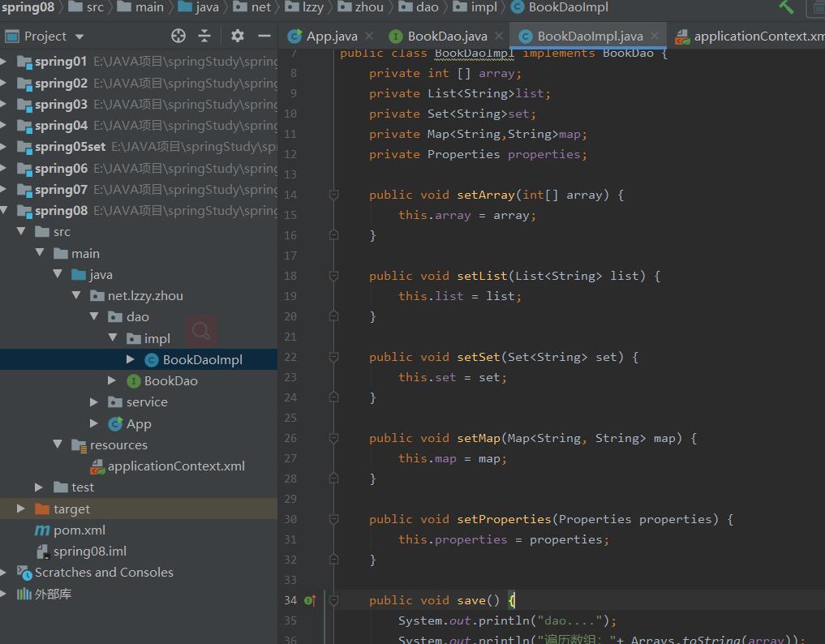Toggle code fold for setProperties method
This screenshot has height=644, width=825.
point(333,519)
